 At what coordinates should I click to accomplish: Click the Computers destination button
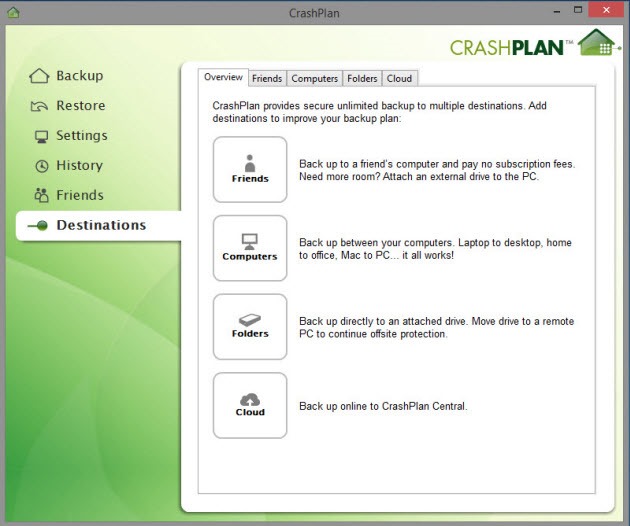pos(250,248)
